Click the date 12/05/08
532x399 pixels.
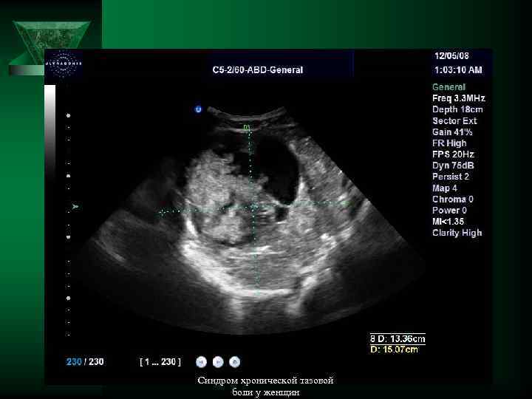click(451, 55)
